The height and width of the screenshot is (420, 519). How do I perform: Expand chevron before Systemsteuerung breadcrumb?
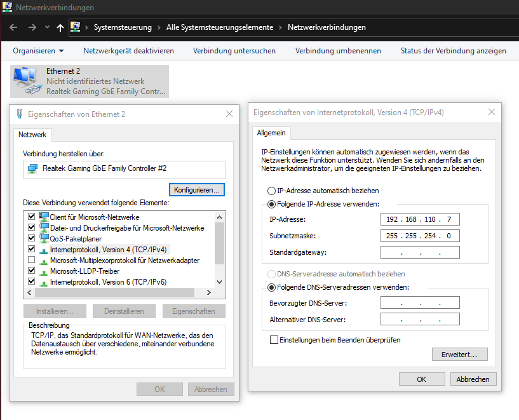click(87, 27)
